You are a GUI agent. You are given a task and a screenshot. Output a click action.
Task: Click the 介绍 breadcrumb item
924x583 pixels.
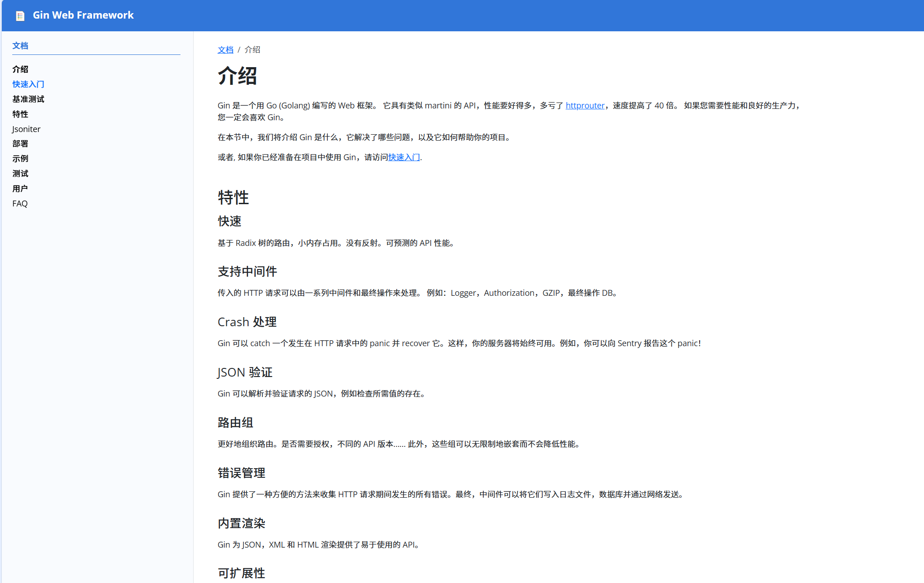pos(253,50)
